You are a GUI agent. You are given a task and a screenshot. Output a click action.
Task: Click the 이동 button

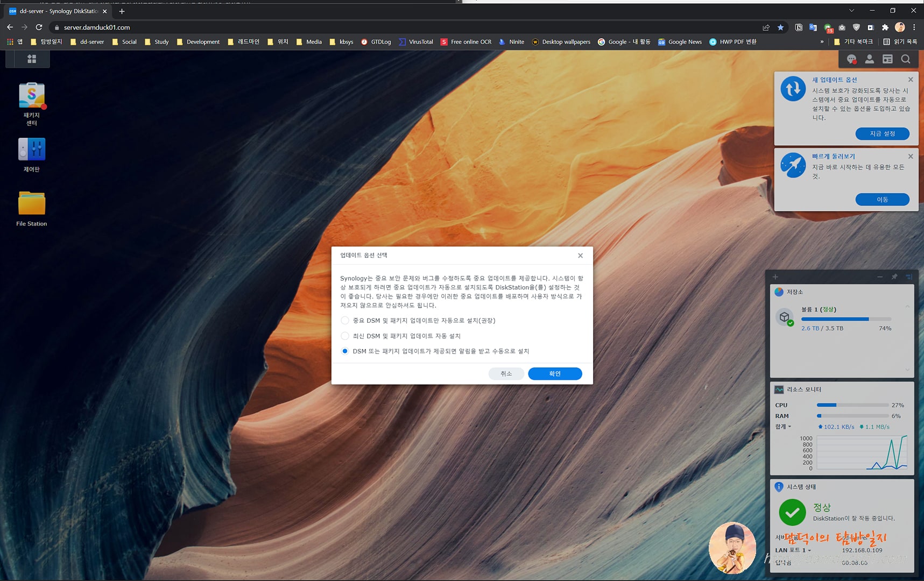pyautogui.click(x=882, y=200)
